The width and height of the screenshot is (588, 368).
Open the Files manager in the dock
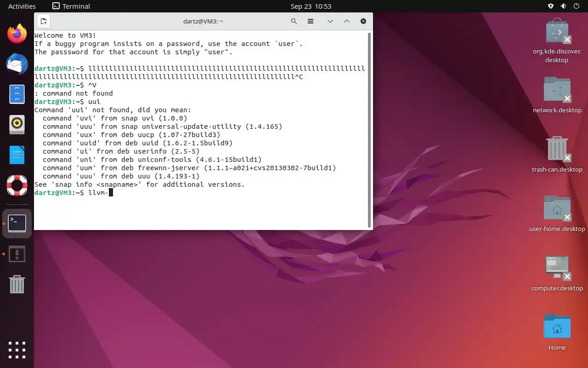[17, 94]
